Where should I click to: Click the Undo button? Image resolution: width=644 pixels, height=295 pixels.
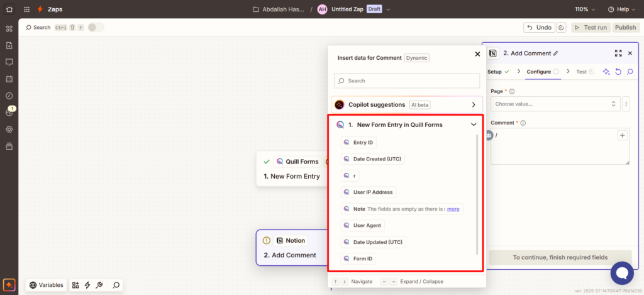click(x=539, y=28)
